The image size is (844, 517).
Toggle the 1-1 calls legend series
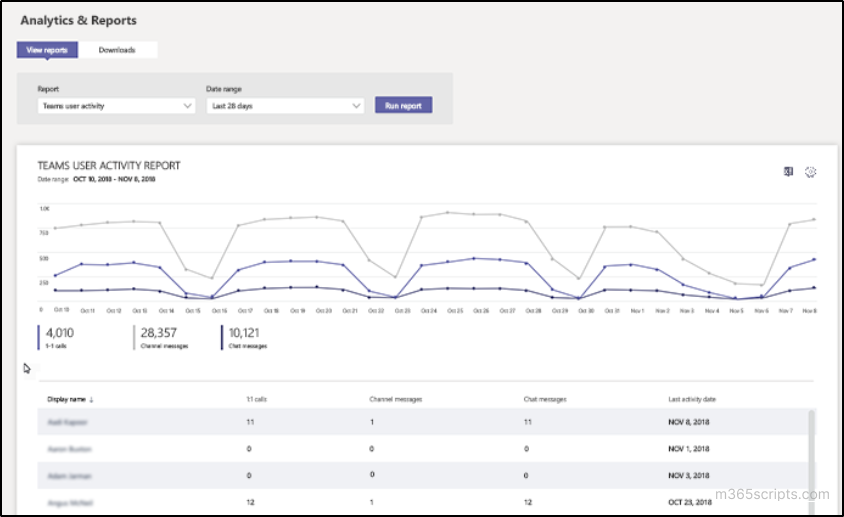60,338
